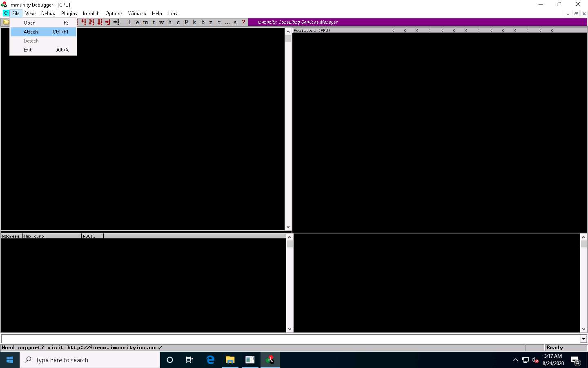The image size is (588, 368).
Task: Click the cyan CPU window system-menu icon
Action: tap(6, 13)
